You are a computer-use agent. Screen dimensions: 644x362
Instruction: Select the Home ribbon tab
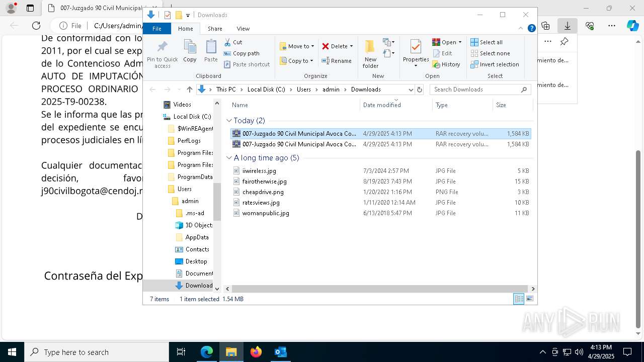(x=185, y=29)
